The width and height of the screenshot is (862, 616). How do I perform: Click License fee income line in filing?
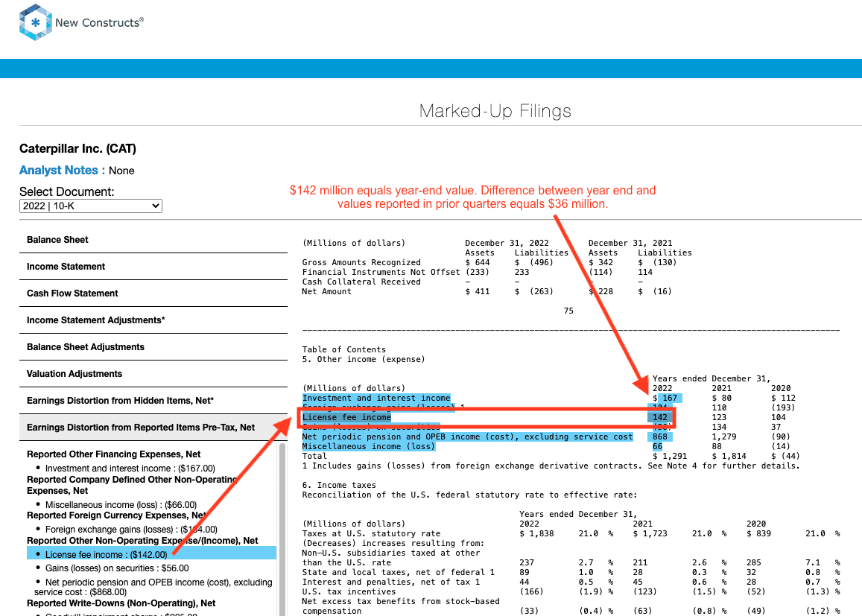point(346,417)
